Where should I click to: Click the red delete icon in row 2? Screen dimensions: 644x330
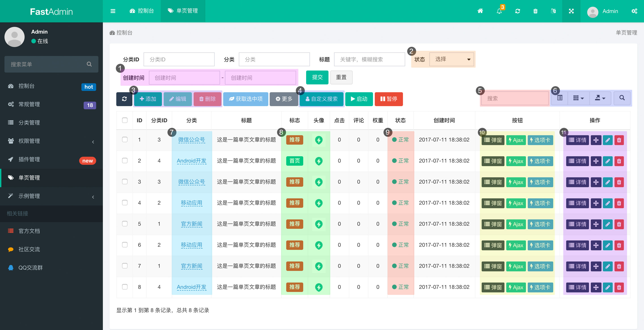click(619, 161)
